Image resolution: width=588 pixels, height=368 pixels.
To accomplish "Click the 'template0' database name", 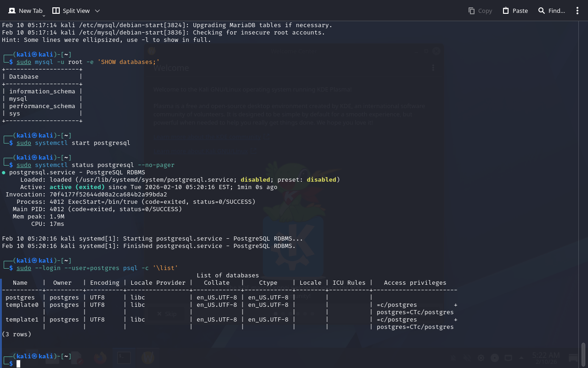I will (x=22, y=305).
